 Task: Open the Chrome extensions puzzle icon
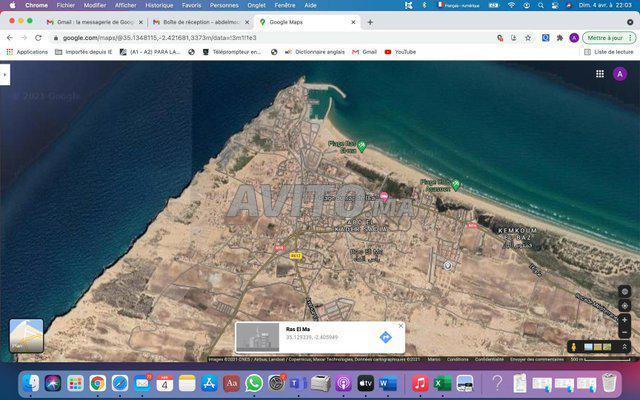(560, 38)
